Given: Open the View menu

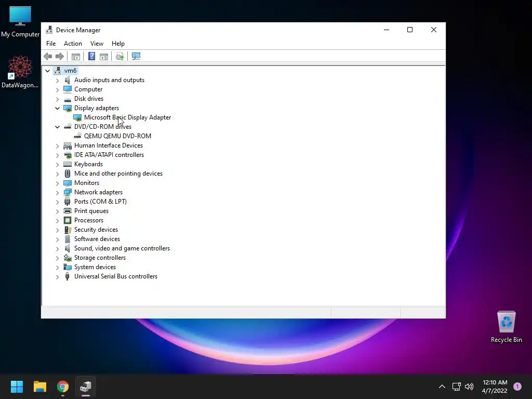Looking at the screenshot, I should pos(97,44).
